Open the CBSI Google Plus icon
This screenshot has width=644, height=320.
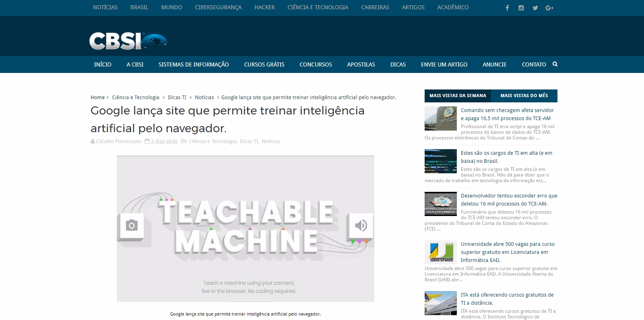(549, 8)
